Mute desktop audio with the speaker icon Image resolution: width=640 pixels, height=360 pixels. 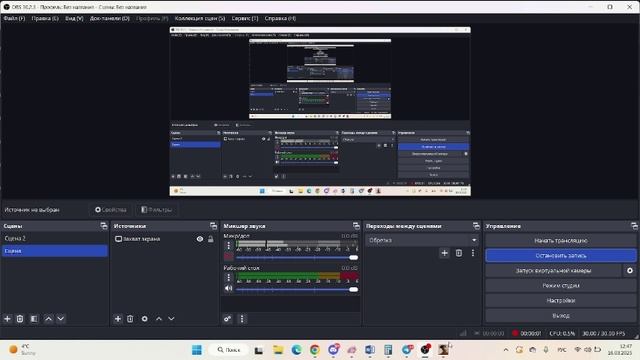tap(229, 288)
